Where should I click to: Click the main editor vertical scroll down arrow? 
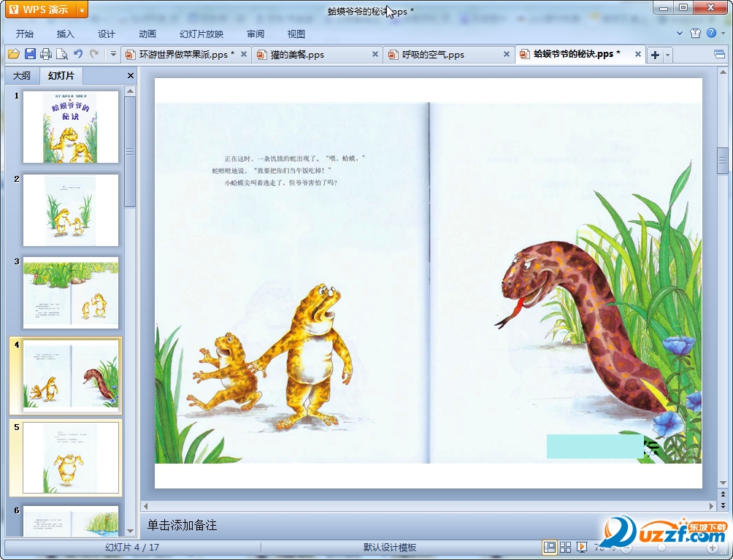click(723, 483)
